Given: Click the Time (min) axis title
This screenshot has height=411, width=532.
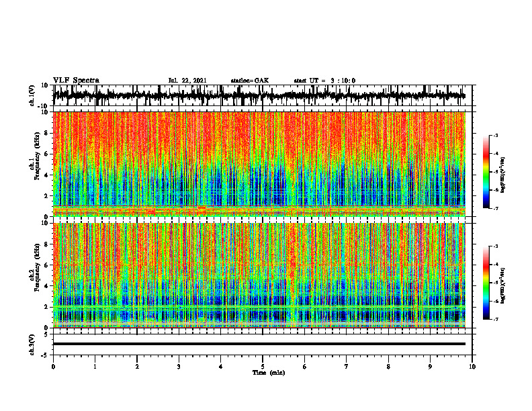Looking at the screenshot, I should 269,373.
